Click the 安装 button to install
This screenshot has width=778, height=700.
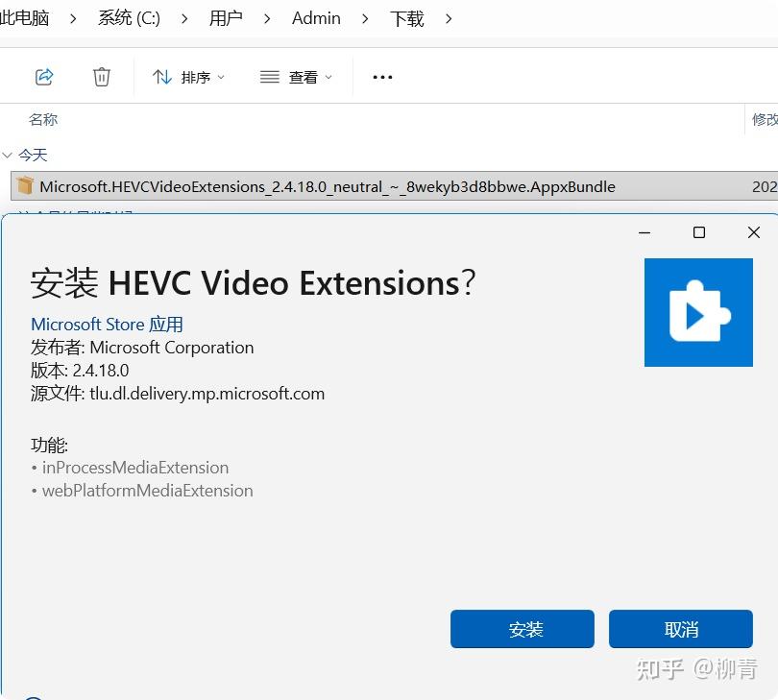point(522,629)
